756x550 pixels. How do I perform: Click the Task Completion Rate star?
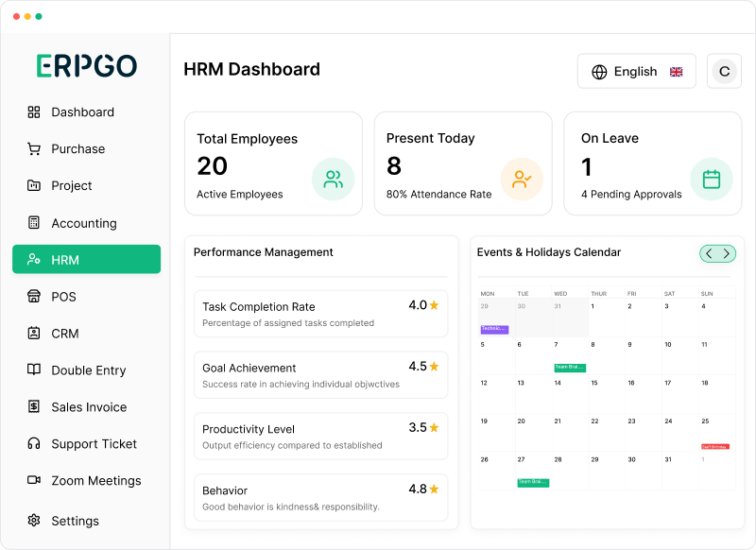(434, 305)
